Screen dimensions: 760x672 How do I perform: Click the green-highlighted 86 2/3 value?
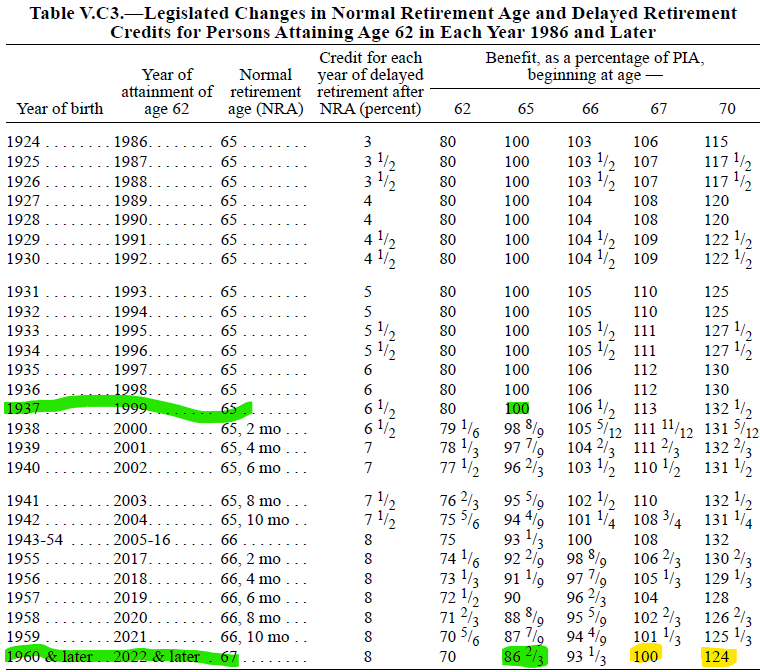point(524,656)
